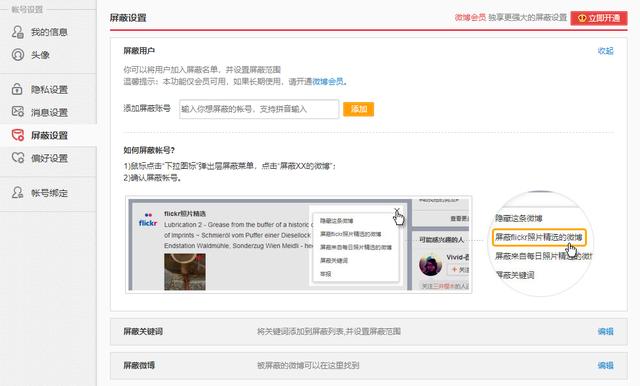Viewport: 640px width, 386px height.
Task: Click the tutorial screenshot image
Action: pyautogui.click(x=299, y=244)
